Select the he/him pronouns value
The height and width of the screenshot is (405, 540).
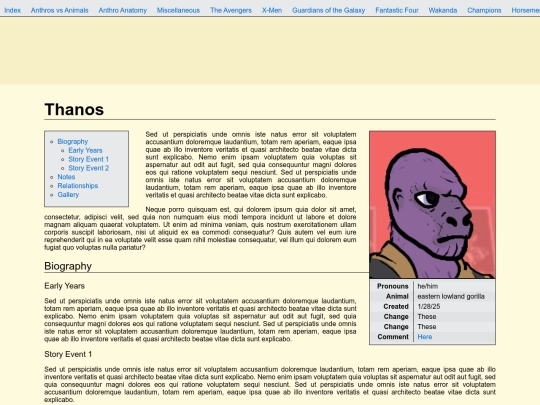[428, 286]
